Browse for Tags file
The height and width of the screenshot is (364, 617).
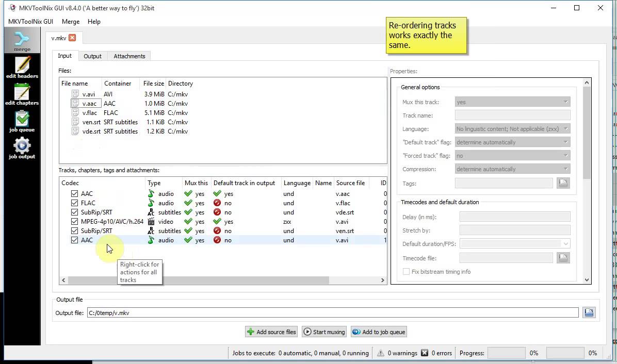[x=563, y=183]
